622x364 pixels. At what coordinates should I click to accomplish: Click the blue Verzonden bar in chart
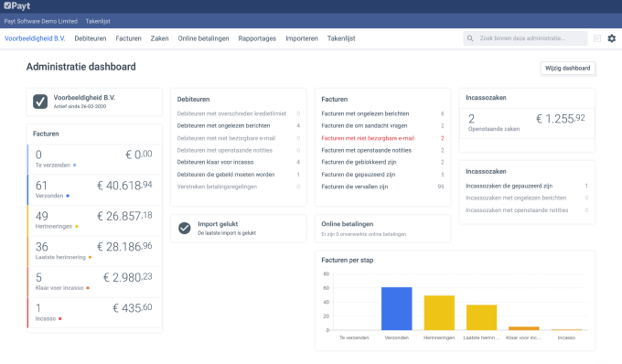(397, 308)
